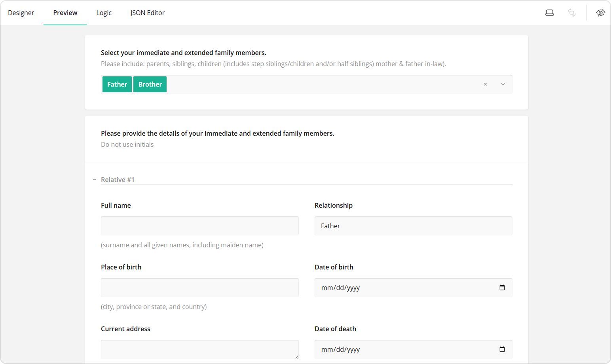The image size is (611, 364).
Task: Remove the Father tag
Action: coord(117,84)
